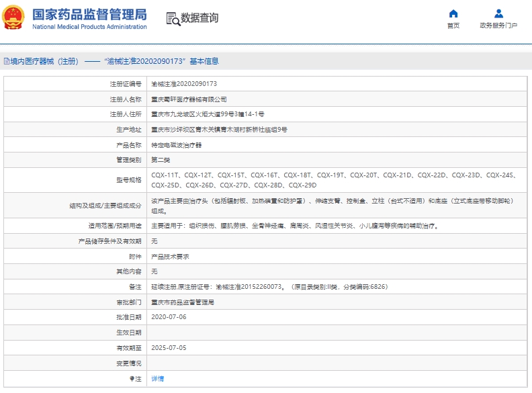Open the 政务服务门户 user icon
The height and width of the screenshot is (393, 532).
click(x=498, y=13)
